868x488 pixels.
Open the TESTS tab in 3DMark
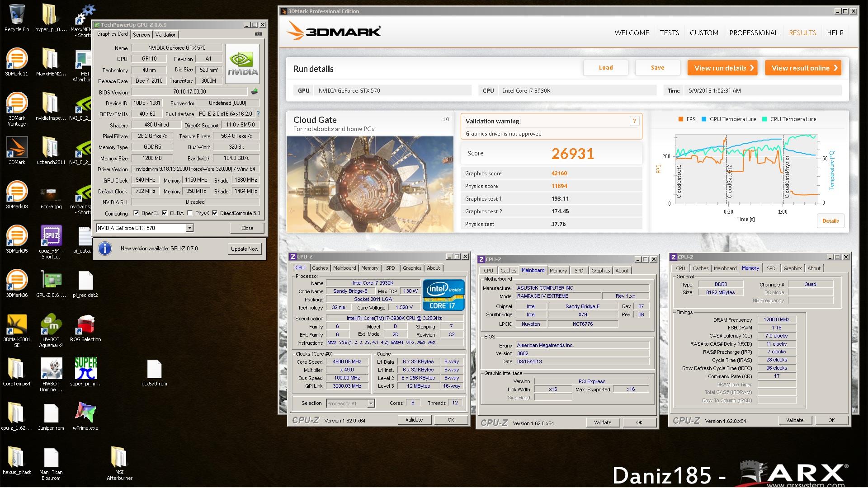(669, 33)
